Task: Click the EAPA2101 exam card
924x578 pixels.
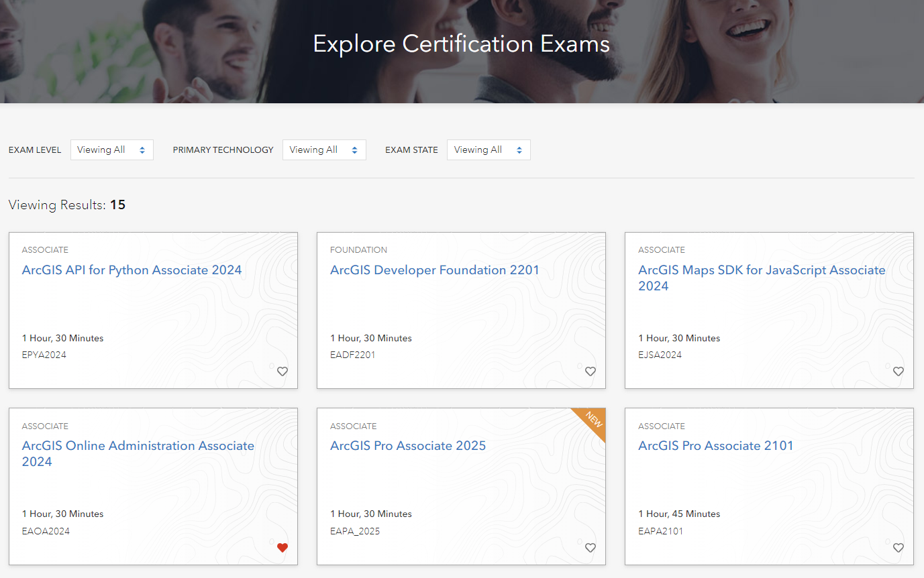Action: click(x=768, y=486)
